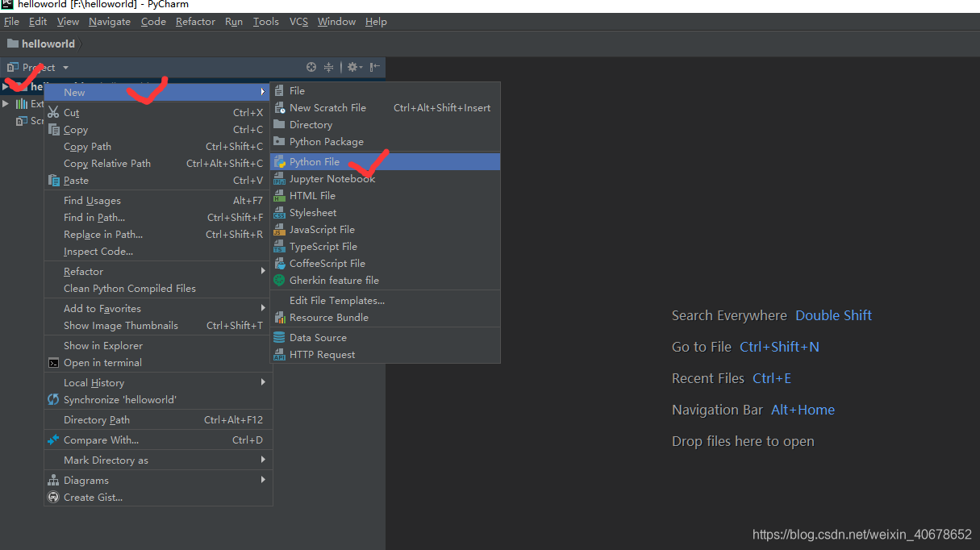Click the Jupyter Notebook icon
The height and width of the screenshot is (550, 980).
coord(279,179)
